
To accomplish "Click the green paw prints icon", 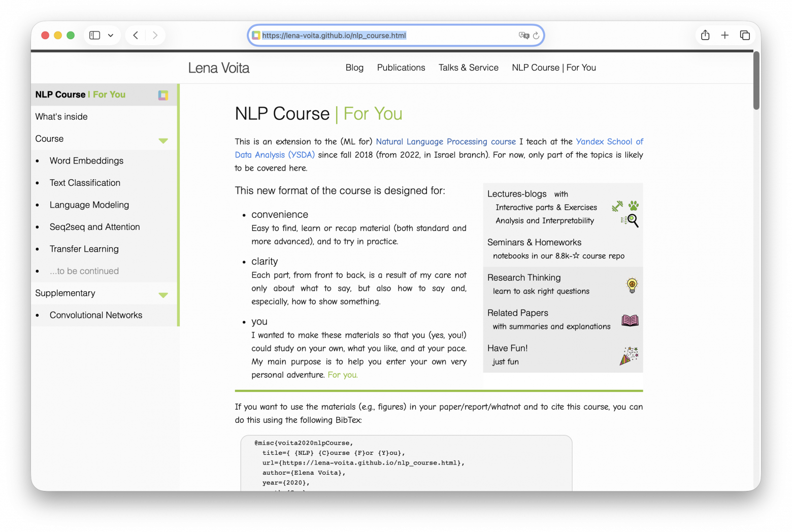I will coord(634,206).
